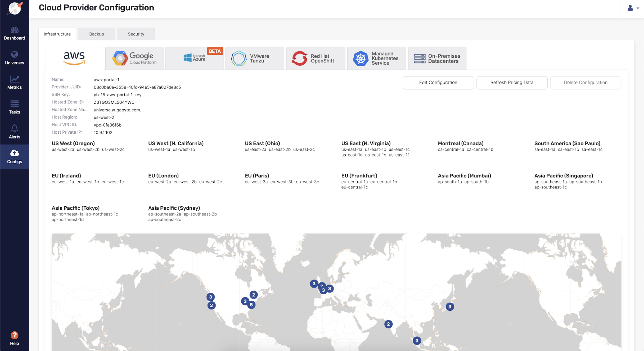Click the map marker labeled 6
644x351 pixels.
click(251, 305)
